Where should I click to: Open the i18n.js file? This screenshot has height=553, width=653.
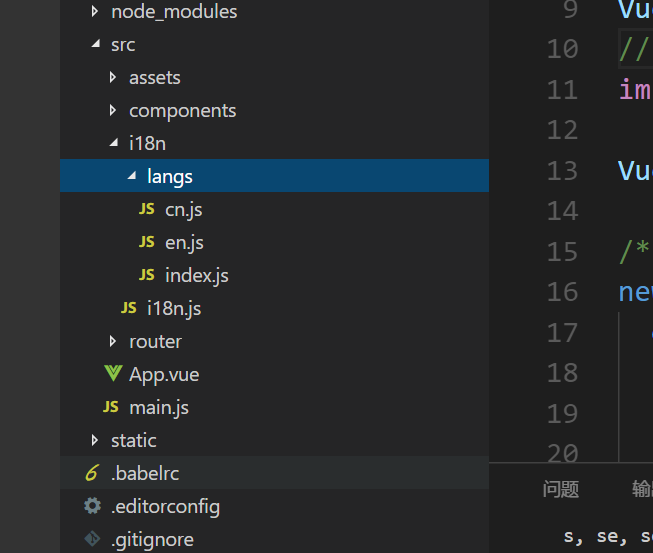pos(174,309)
